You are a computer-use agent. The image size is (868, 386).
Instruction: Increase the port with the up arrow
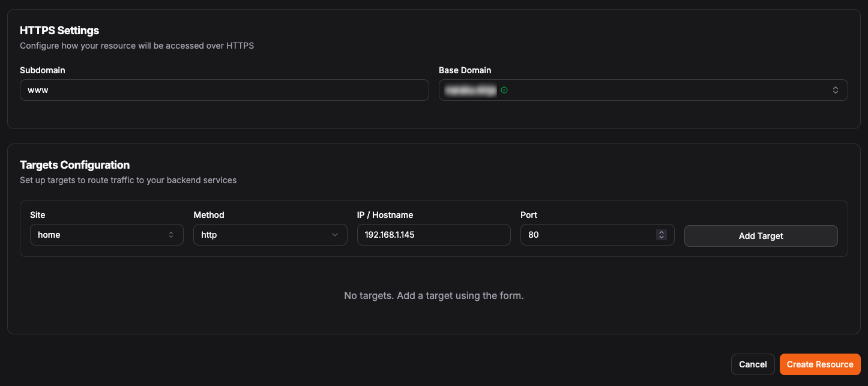662,232
